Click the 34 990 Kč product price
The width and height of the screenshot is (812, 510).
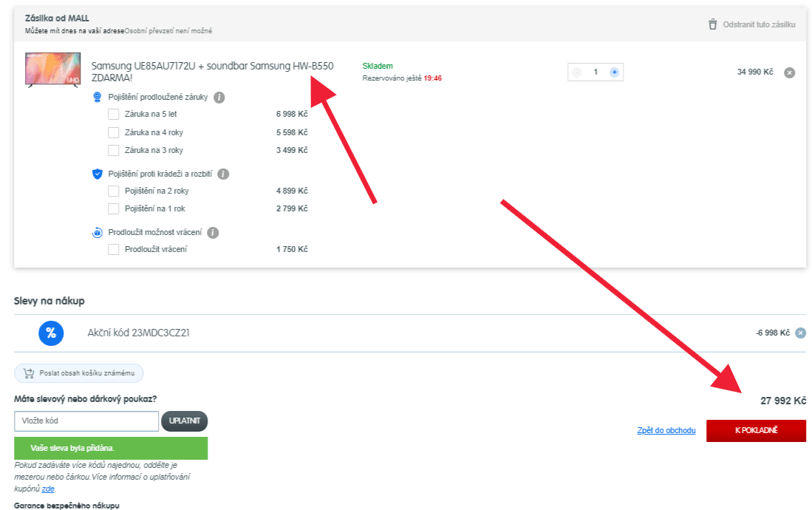pyautogui.click(x=755, y=72)
